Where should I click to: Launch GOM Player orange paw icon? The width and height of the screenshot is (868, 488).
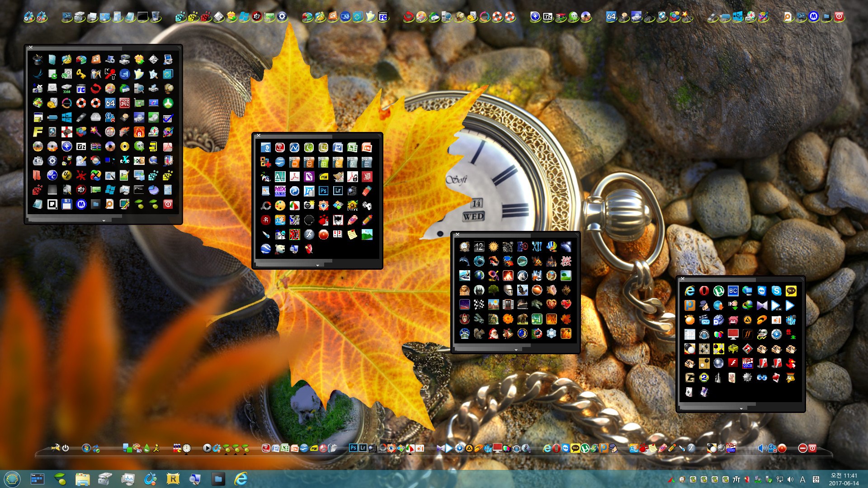click(x=689, y=320)
